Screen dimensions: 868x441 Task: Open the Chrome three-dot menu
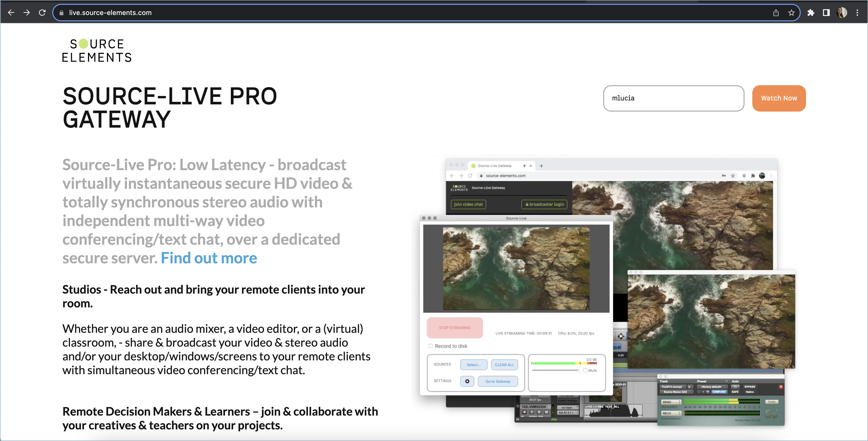[857, 13]
